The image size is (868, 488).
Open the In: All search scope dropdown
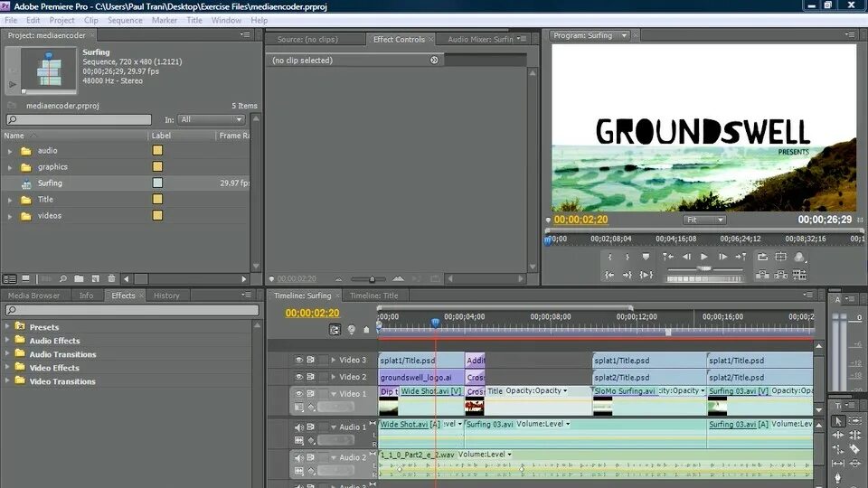[211, 119]
